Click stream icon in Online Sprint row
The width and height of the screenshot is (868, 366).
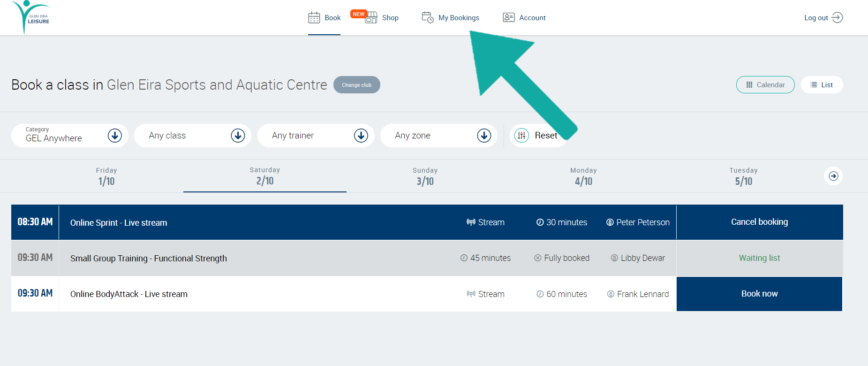[x=471, y=222]
